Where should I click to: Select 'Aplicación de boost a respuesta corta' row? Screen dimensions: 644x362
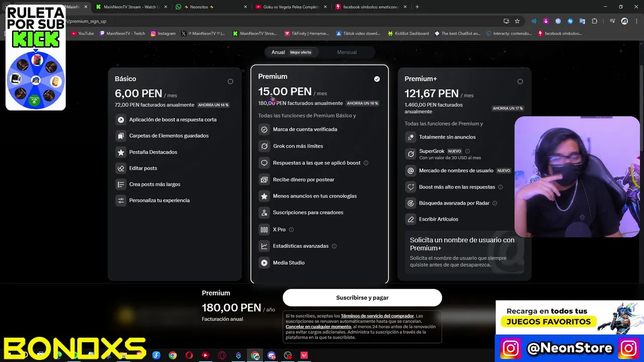[167, 120]
